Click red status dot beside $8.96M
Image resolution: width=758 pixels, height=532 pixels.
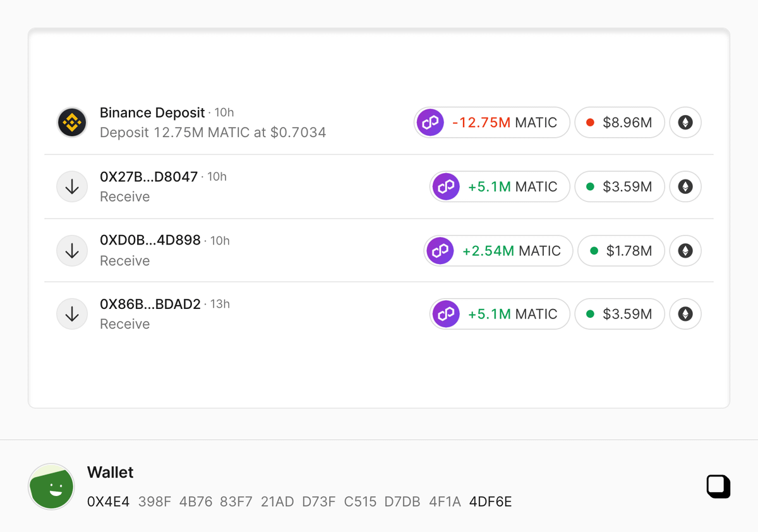[x=590, y=123]
